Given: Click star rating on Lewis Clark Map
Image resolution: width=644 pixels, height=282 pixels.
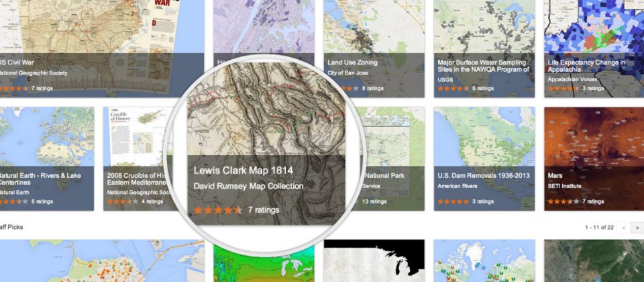Looking at the screenshot, I should coord(218,210).
